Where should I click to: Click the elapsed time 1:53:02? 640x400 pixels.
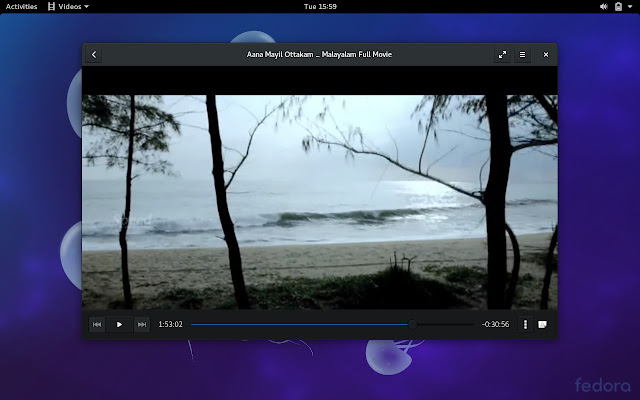point(171,324)
